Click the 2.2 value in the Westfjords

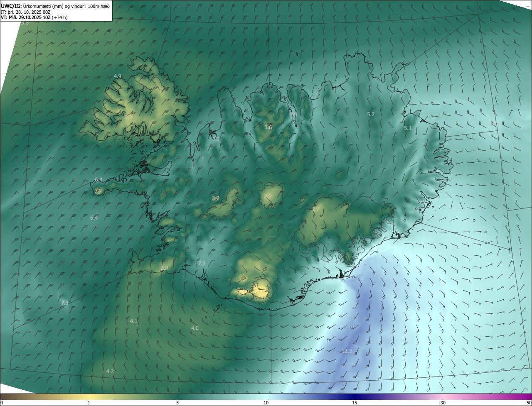128,117
